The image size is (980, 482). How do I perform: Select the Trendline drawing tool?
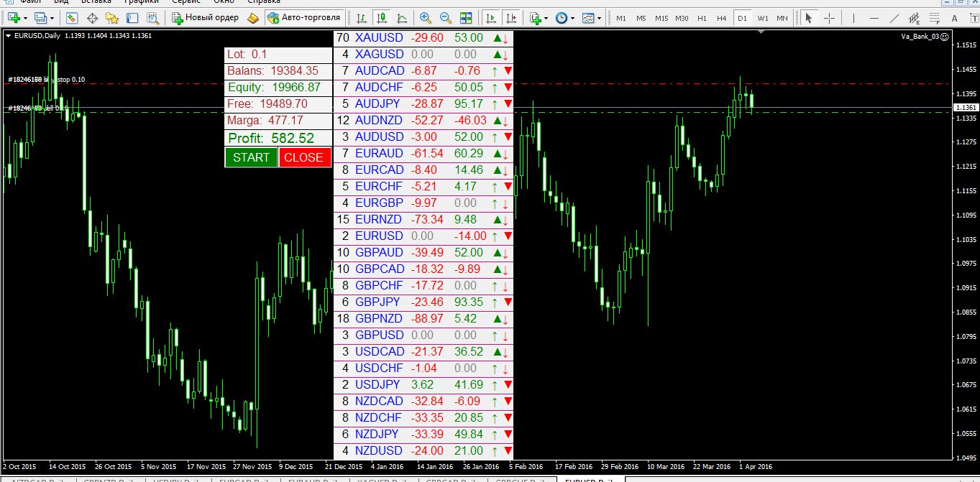tap(894, 17)
